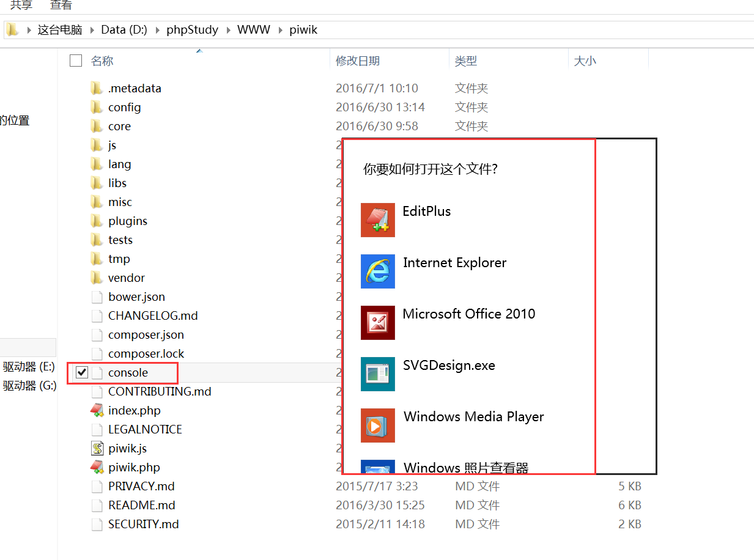Expand breadcrumb arrow before 这台电脑
754x560 pixels.
(x=29, y=30)
